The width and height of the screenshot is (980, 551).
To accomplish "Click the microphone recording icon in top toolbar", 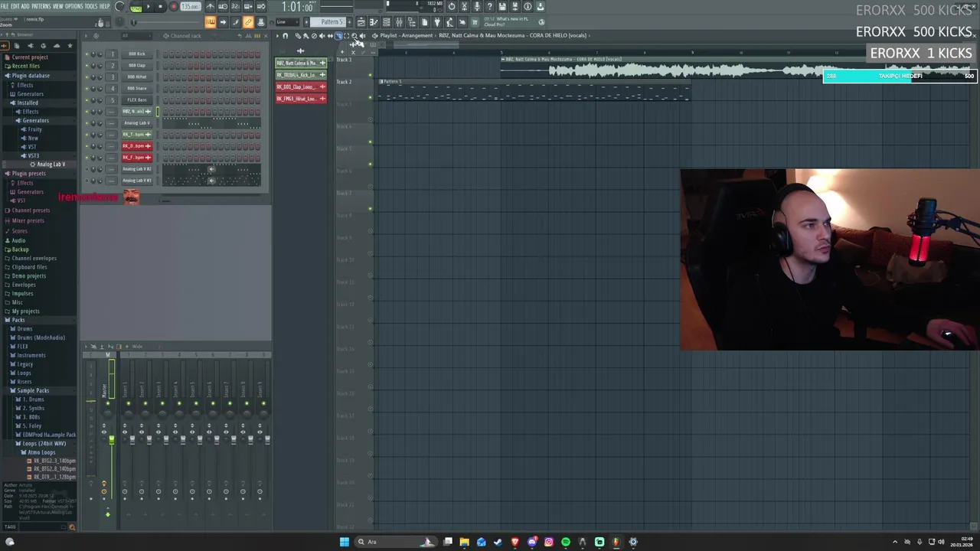I will click(x=477, y=6).
